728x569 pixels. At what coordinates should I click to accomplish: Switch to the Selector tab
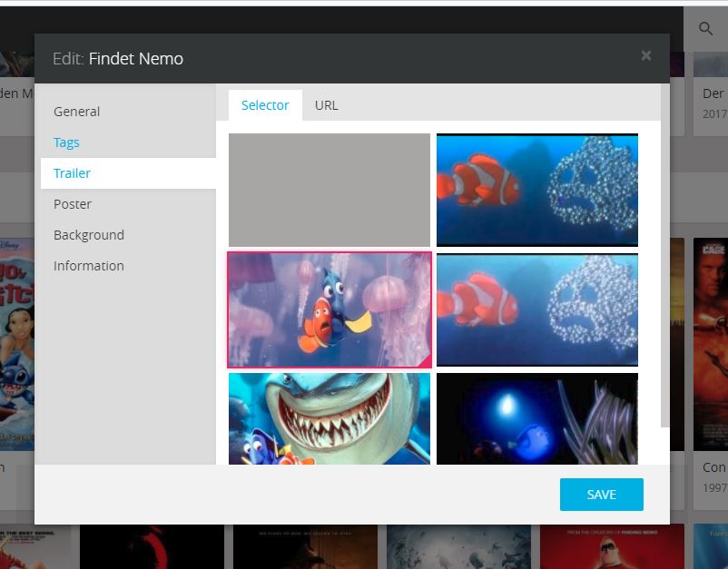pos(265,105)
